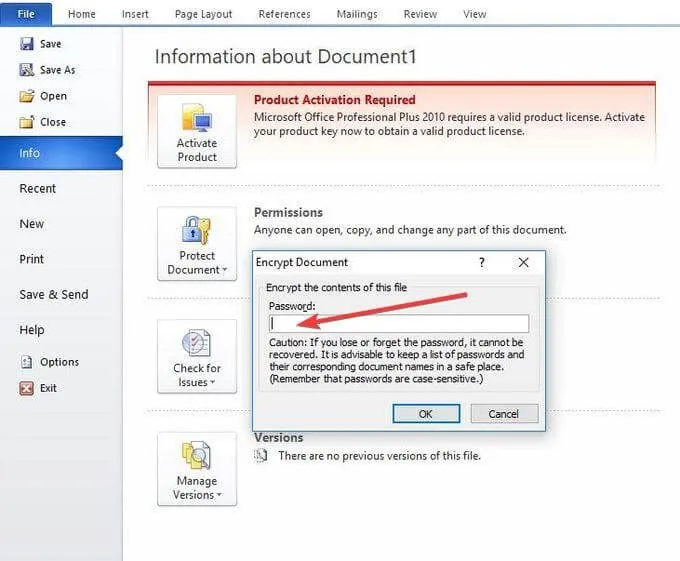The width and height of the screenshot is (680, 561).
Task: Open the Recent documents section
Action: 38,188
